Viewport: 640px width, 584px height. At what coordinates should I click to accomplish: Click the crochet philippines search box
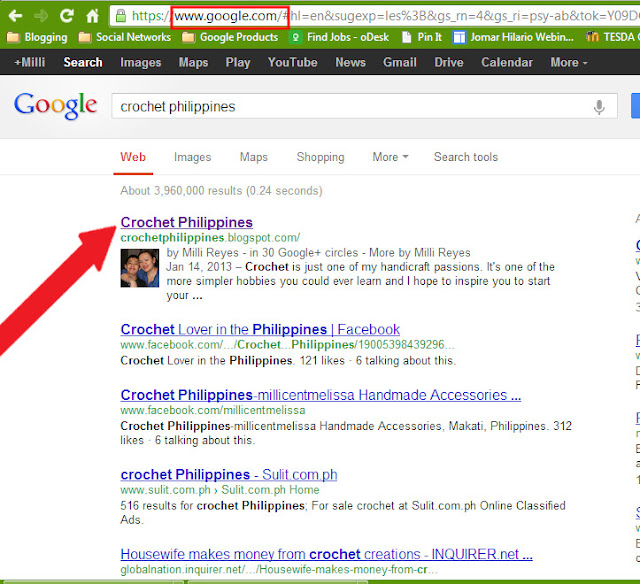[x=364, y=107]
